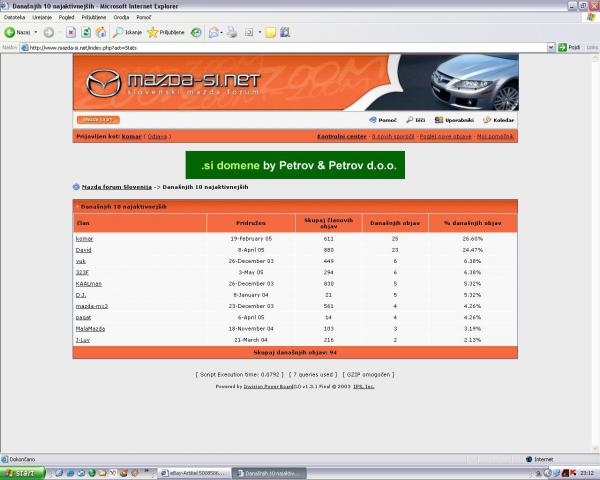Open the Datoteka menu
The height and width of the screenshot is (480, 600).
[x=15, y=17]
